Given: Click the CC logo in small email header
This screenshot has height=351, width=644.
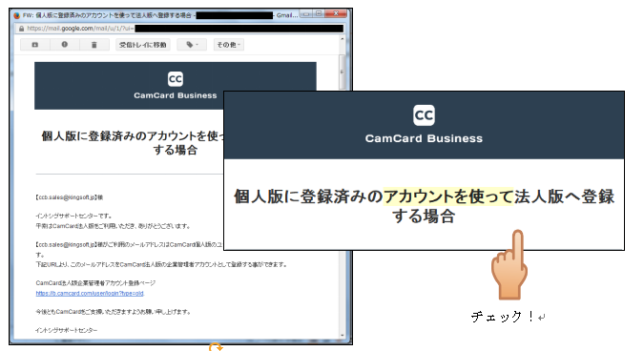Looking at the screenshot, I should 176,79.
